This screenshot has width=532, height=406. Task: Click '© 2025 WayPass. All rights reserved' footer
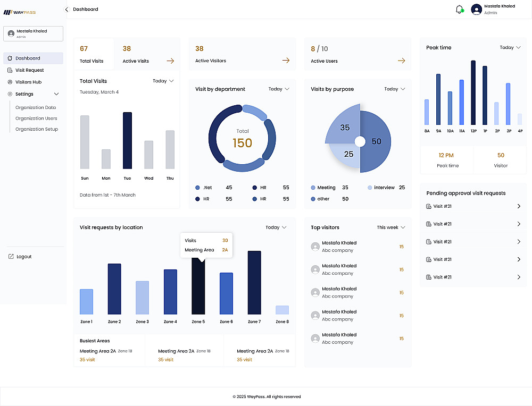(x=267, y=396)
